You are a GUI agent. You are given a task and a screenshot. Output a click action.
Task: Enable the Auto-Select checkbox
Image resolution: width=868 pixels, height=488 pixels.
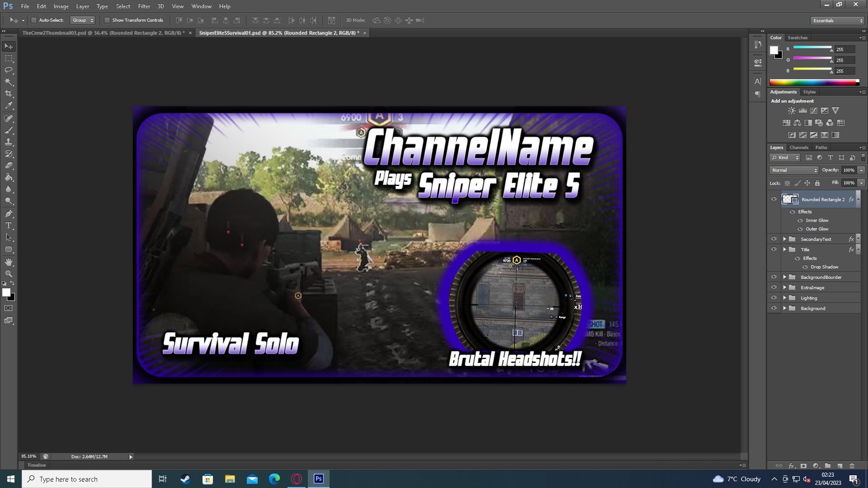[x=34, y=20]
